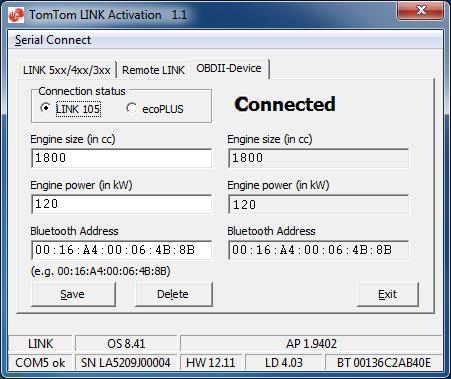Click the SN LA5209J00004 serial number entry
This screenshot has width=451, height=379.
126,363
